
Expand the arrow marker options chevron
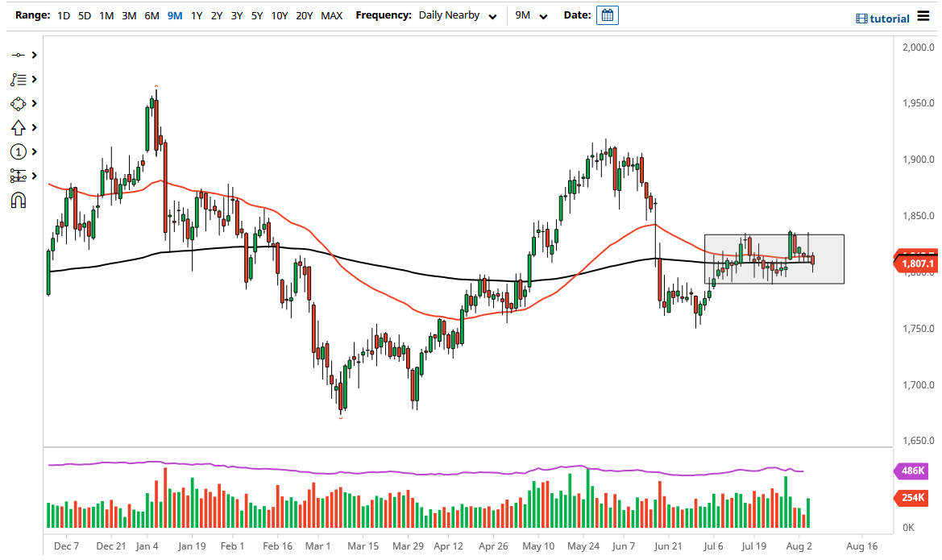(x=34, y=127)
